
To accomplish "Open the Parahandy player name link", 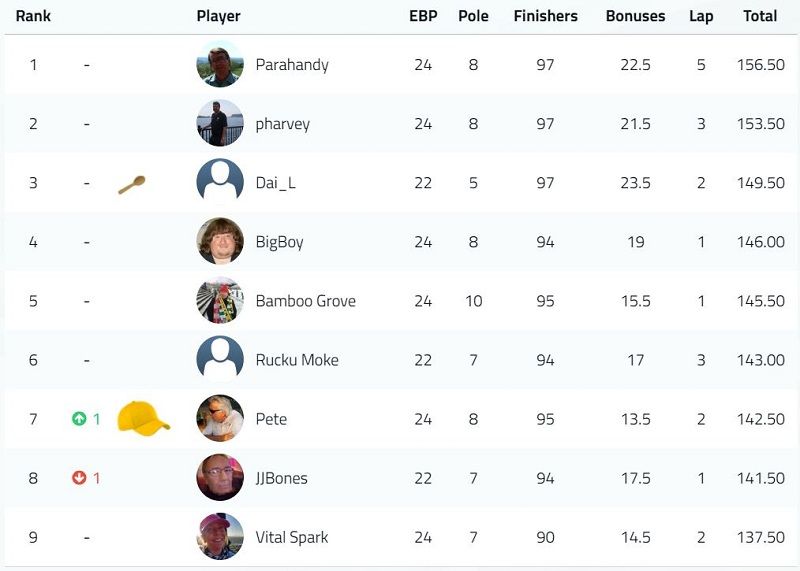I will pyautogui.click(x=292, y=65).
